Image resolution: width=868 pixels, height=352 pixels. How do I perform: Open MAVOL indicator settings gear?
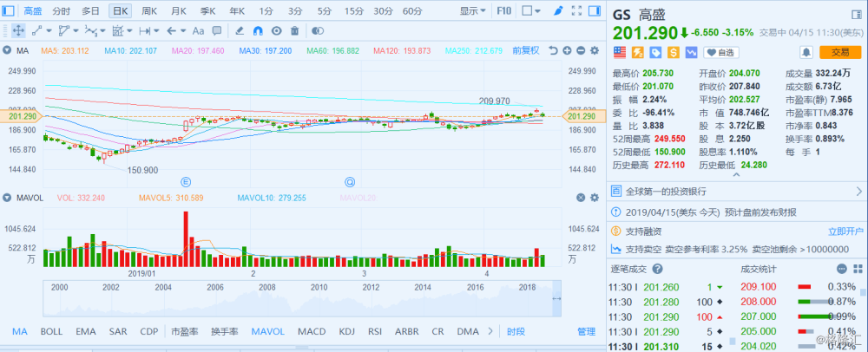(595, 198)
